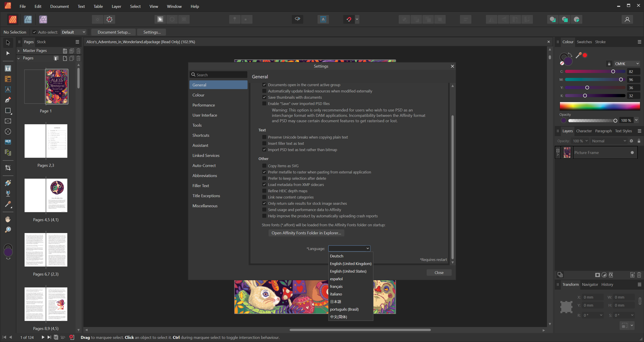Enable Copy items as SVG
Screen dimensions: 644x342
[x=264, y=166]
